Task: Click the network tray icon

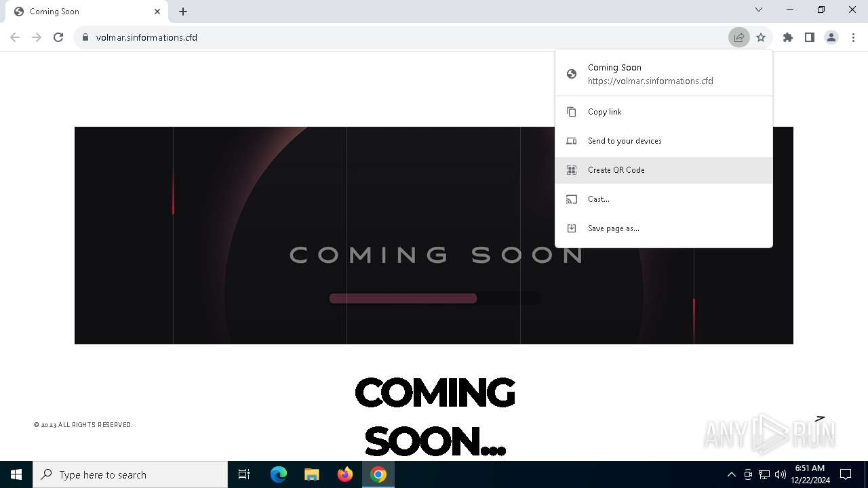Action: click(764, 474)
